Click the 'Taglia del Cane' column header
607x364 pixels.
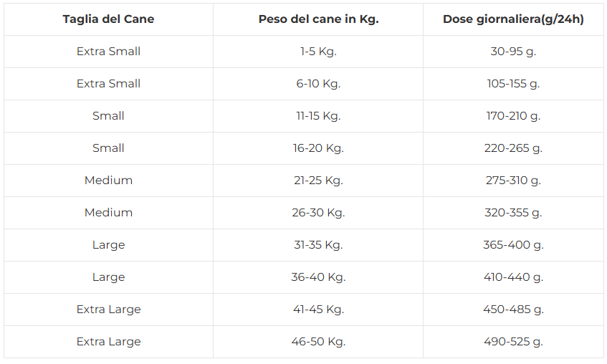108,19
